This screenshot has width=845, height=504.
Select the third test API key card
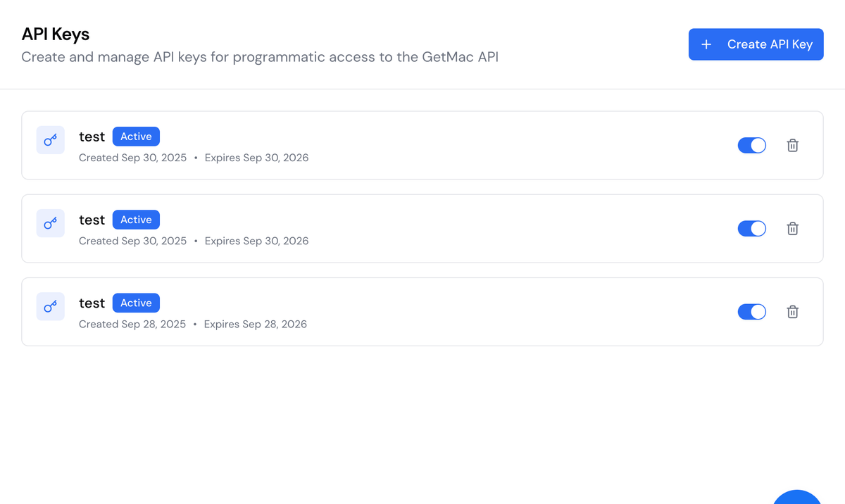(x=423, y=311)
